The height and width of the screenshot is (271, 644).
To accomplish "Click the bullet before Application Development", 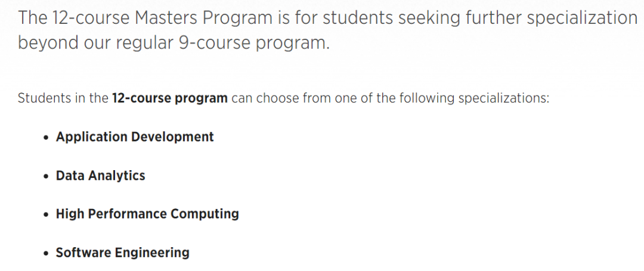I will [46, 138].
